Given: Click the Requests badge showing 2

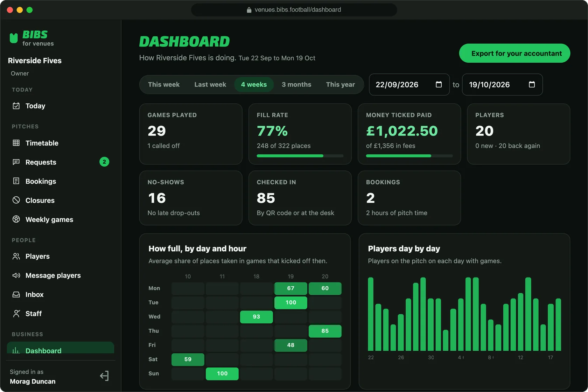Looking at the screenshot, I should click(x=104, y=162).
